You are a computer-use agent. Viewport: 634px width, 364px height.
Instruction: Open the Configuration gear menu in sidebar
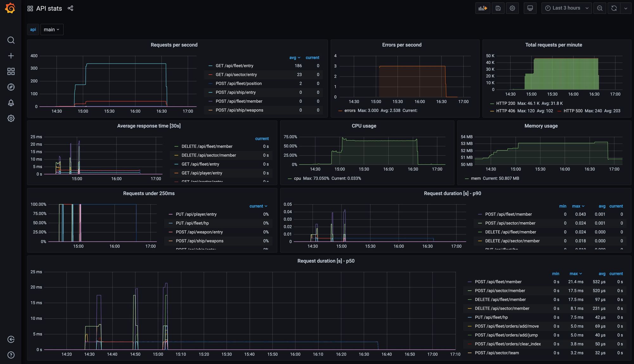click(x=11, y=118)
